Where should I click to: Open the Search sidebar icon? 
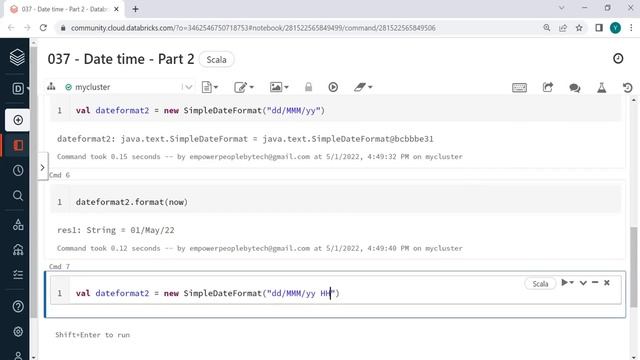(x=18, y=196)
